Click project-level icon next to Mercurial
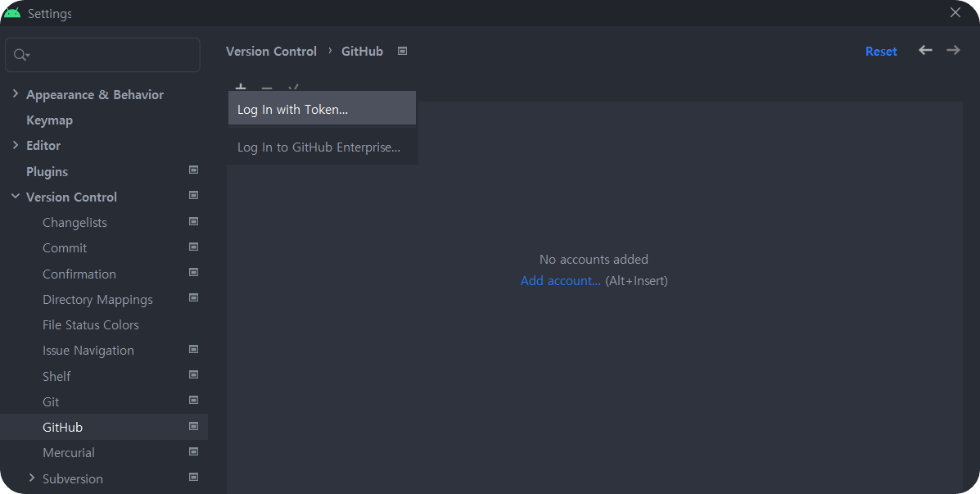The image size is (980, 494). 194,451
